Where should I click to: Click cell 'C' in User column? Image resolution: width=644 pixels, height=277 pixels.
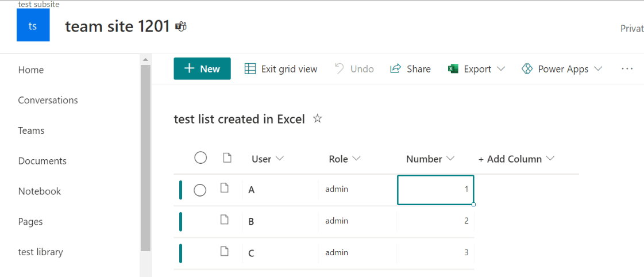click(280, 253)
